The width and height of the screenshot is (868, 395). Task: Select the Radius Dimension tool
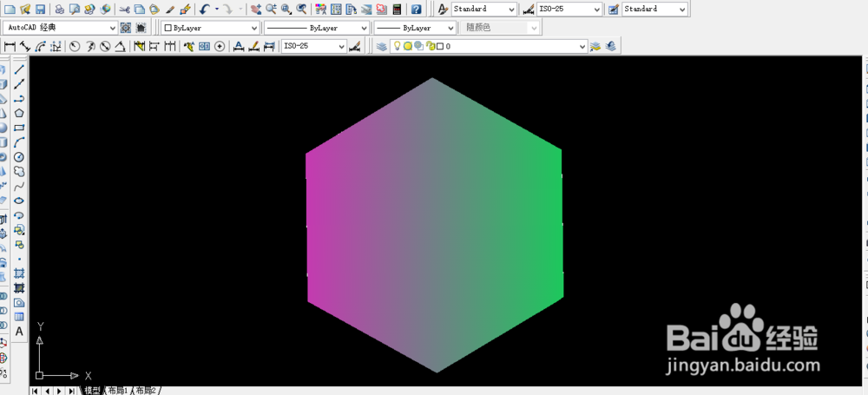(74, 46)
